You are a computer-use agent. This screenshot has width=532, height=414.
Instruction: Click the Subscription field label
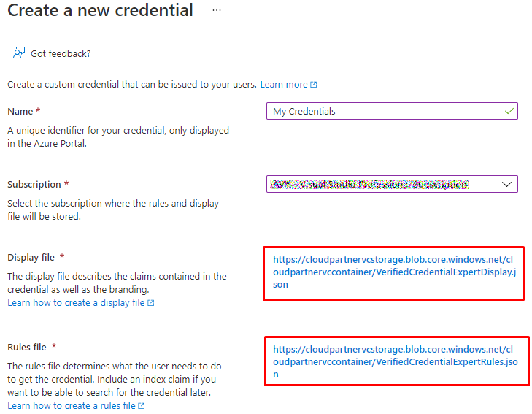(x=34, y=185)
